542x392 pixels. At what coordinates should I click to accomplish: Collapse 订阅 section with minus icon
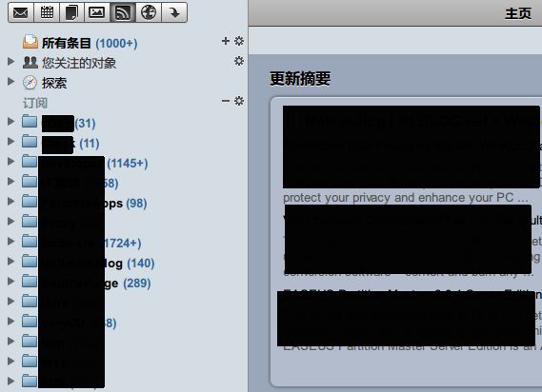(x=226, y=101)
